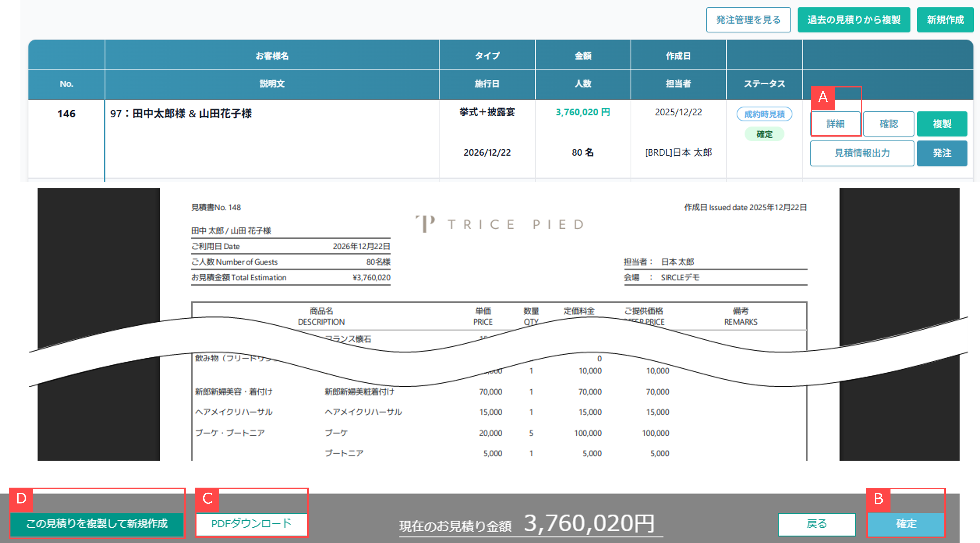Image resolution: width=980 pixels, height=543 pixels.
Task: Click 見積情報出力 export button
Action: click(x=862, y=153)
